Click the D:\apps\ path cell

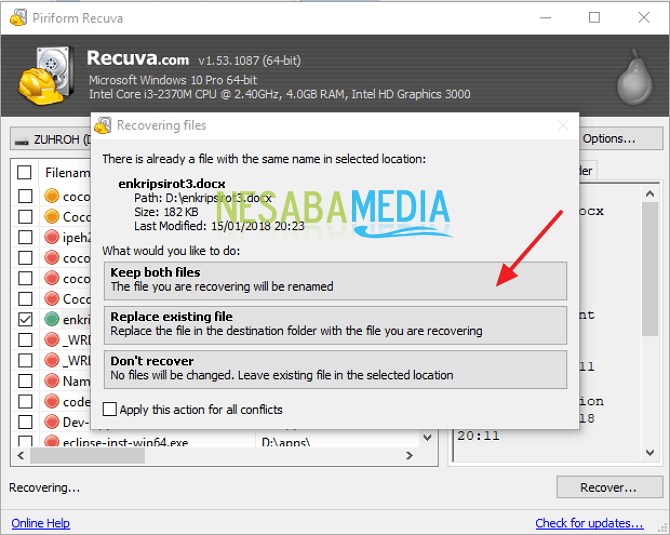click(286, 442)
